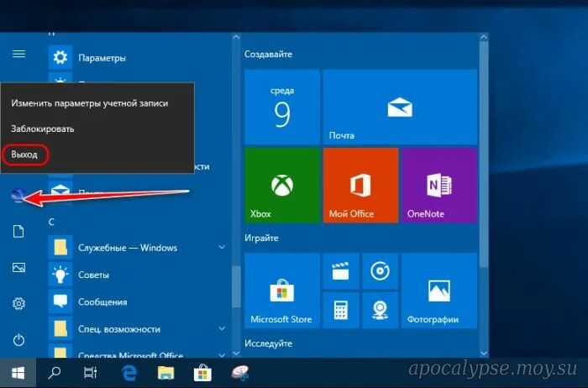The height and width of the screenshot is (388, 588).
Task: Open Pictures from the Start sidebar
Action: coord(18,267)
